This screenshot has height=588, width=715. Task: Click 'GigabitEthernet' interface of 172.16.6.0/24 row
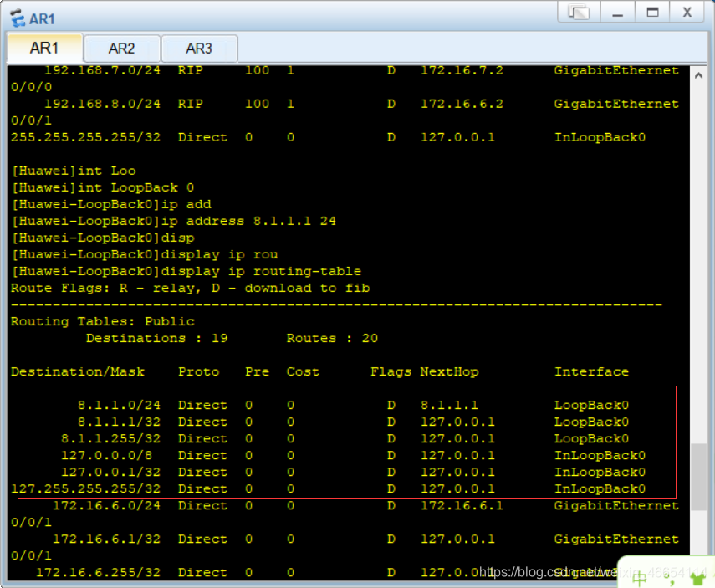[x=616, y=505]
